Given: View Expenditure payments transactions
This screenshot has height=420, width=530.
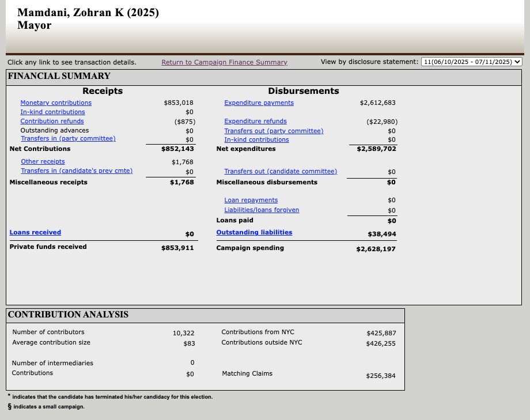Looking at the screenshot, I should point(259,103).
